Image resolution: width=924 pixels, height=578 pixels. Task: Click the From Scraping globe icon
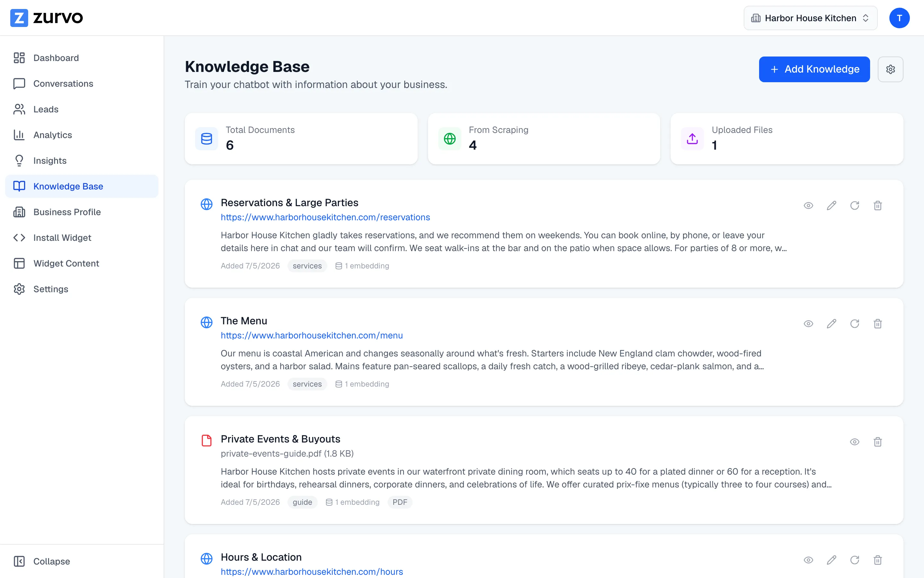450,139
